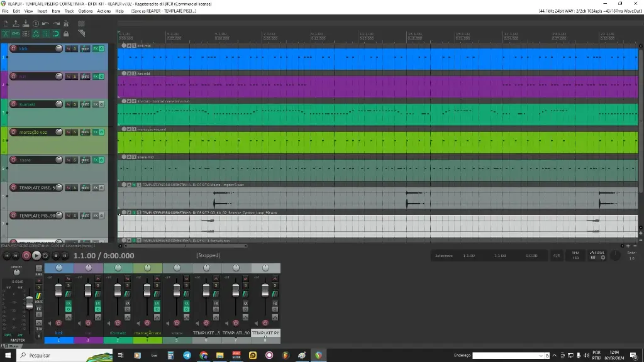Open the View menu
The height and width of the screenshot is (362, 644).
coord(28,11)
